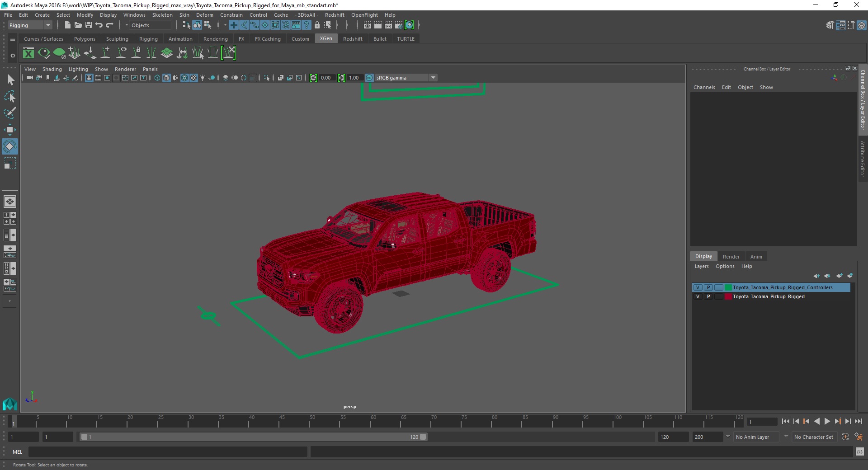This screenshot has width=868, height=470.
Task: Select the Rotate tool
Action: (10, 146)
